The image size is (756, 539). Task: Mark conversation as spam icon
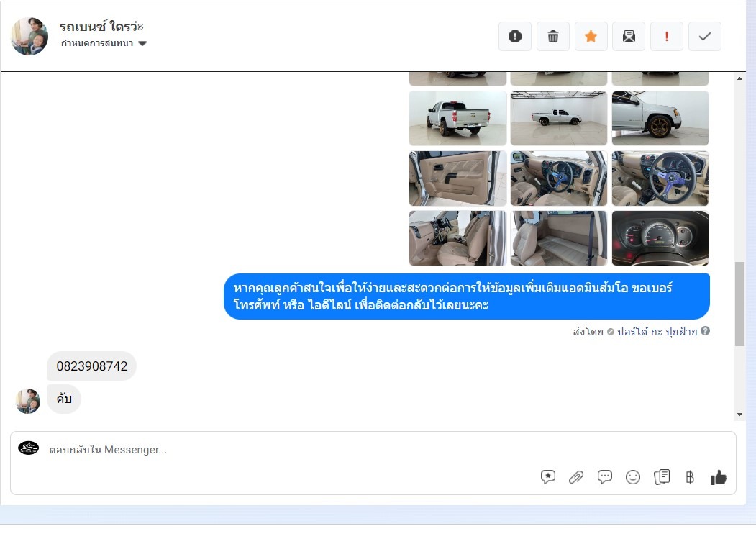pos(515,36)
